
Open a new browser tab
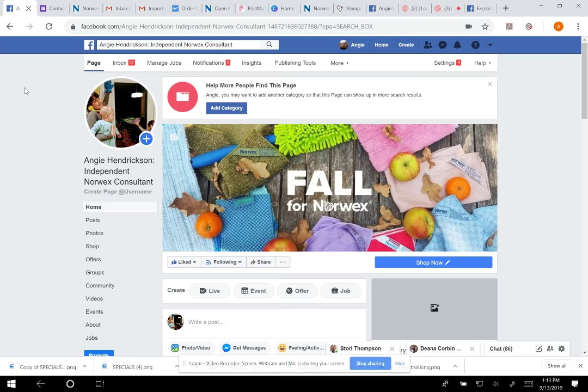click(506, 8)
